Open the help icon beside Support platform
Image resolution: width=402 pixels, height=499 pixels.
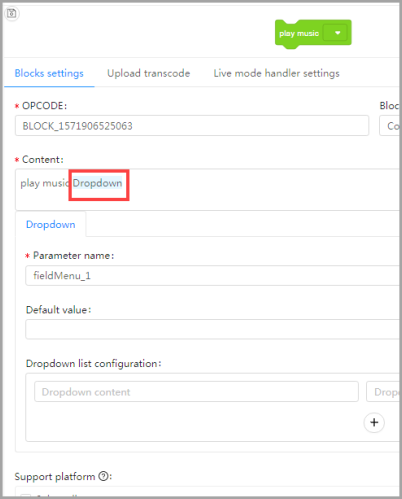click(104, 476)
